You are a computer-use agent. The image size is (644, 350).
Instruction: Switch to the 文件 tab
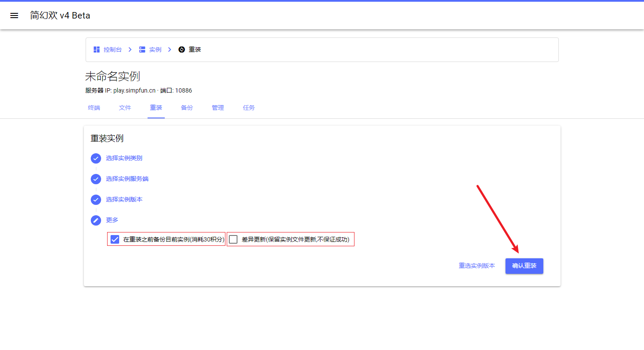(x=125, y=108)
